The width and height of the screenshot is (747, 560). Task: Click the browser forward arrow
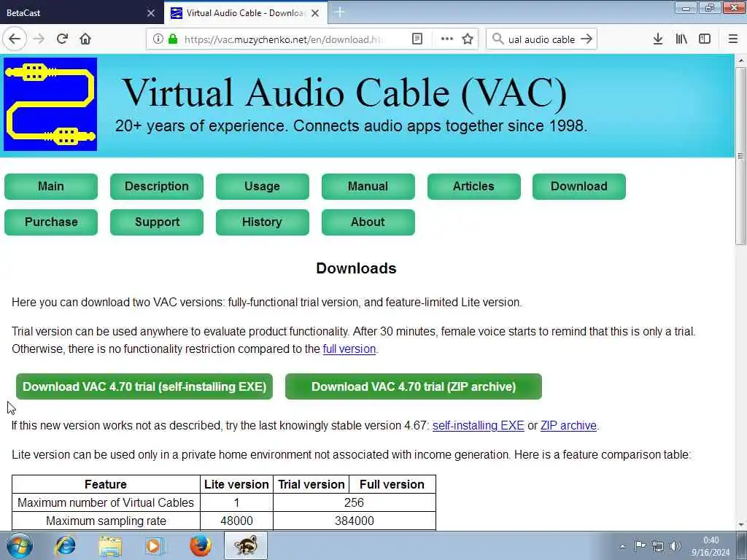pyautogui.click(x=39, y=39)
